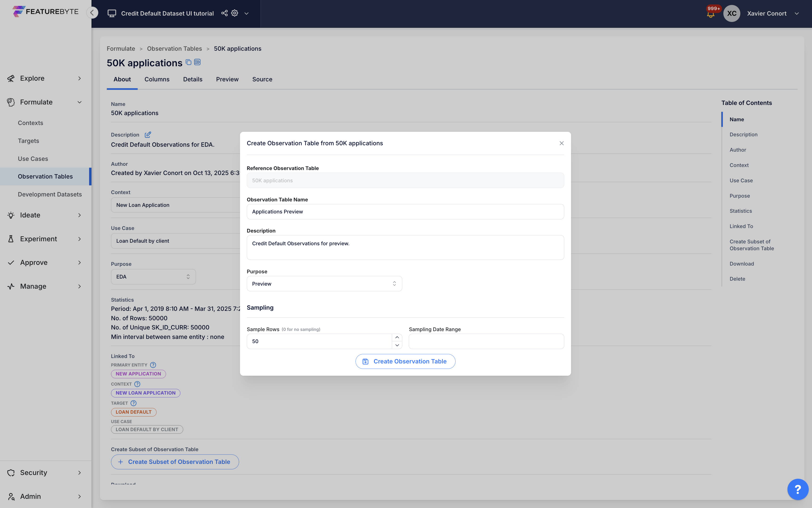
Task: Click the ID icon next to the title
Action: click(x=197, y=62)
